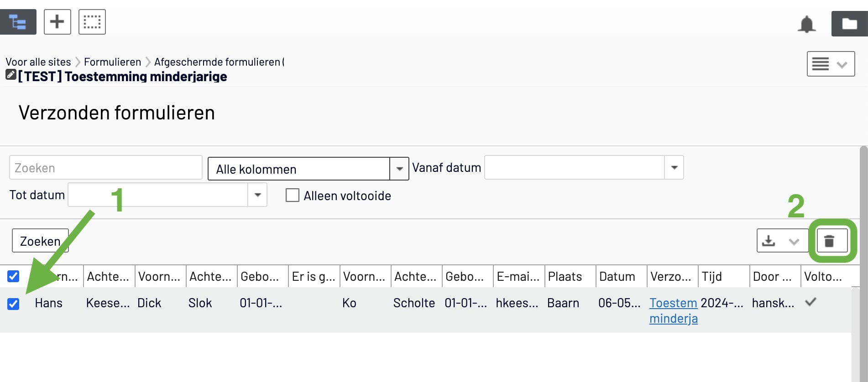Image resolution: width=868 pixels, height=382 pixels.
Task: Click the download export icon
Action: pos(769,241)
